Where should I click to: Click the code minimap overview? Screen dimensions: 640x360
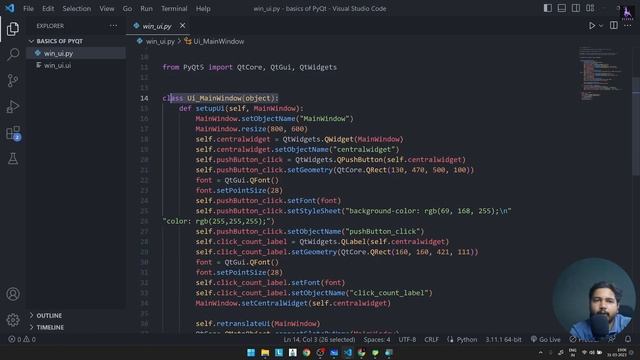pos(602,73)
